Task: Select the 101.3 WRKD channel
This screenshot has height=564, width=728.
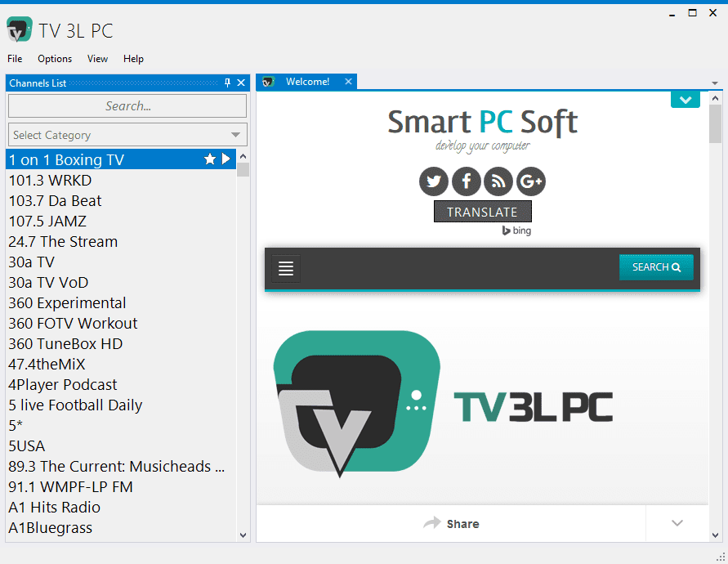Action: 121,181
